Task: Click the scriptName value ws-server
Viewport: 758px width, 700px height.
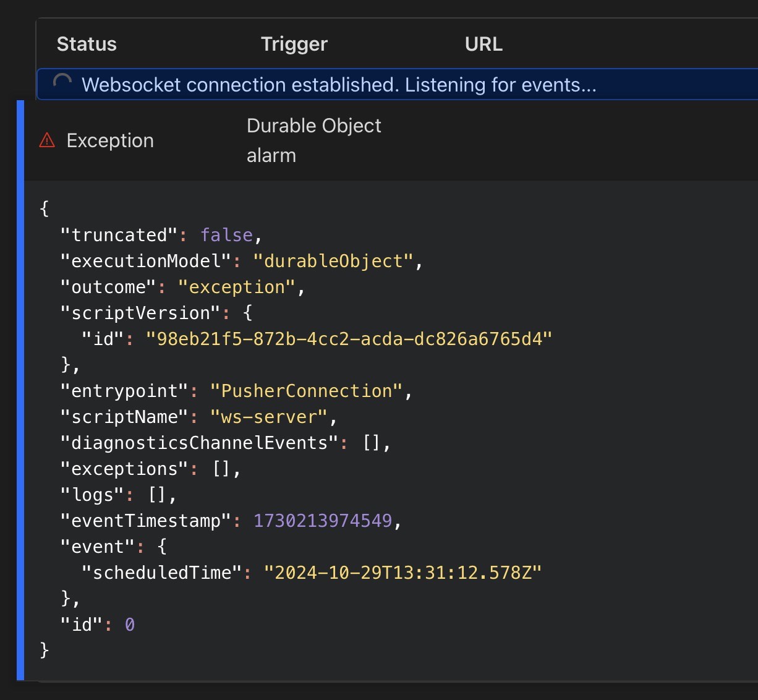Action: point(269,417)
